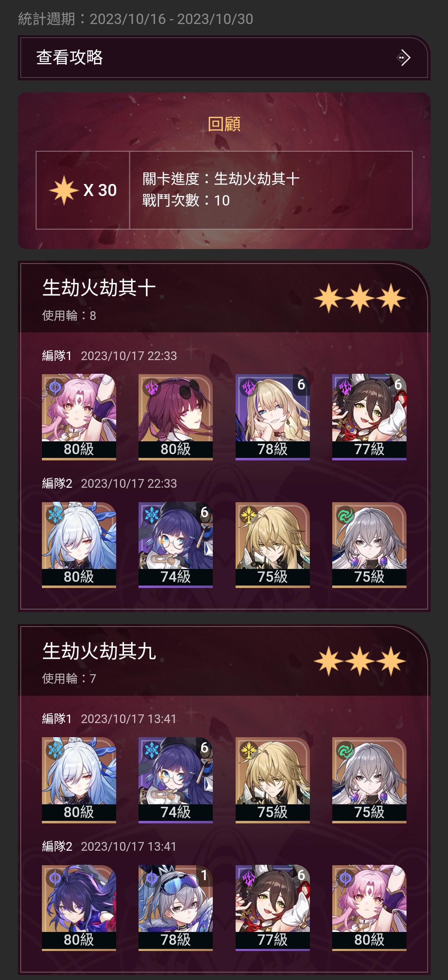Click the lightning element icon on the level 78 goggles character
Screen dimensions: 448x980
point(152,878)
